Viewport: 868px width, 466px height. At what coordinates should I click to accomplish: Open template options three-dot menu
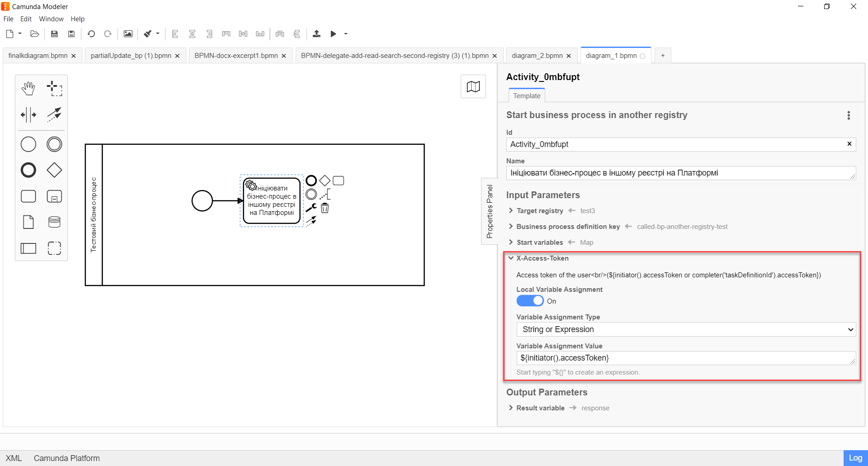pos(849,115)
